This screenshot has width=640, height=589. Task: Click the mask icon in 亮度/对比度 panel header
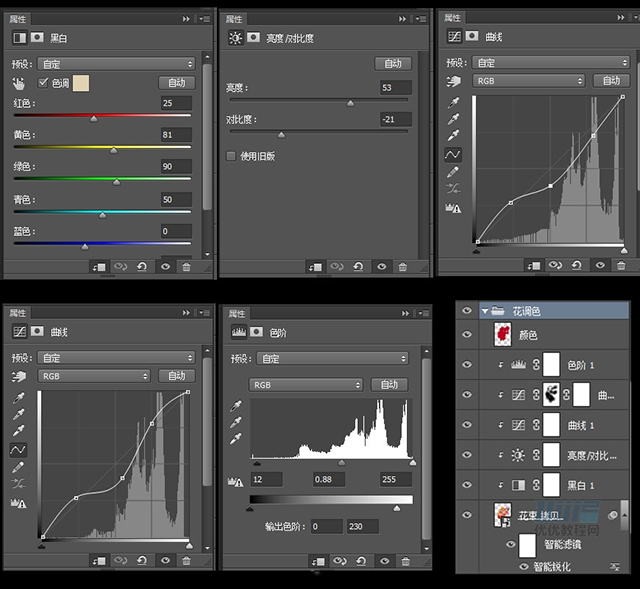point(254,38)
